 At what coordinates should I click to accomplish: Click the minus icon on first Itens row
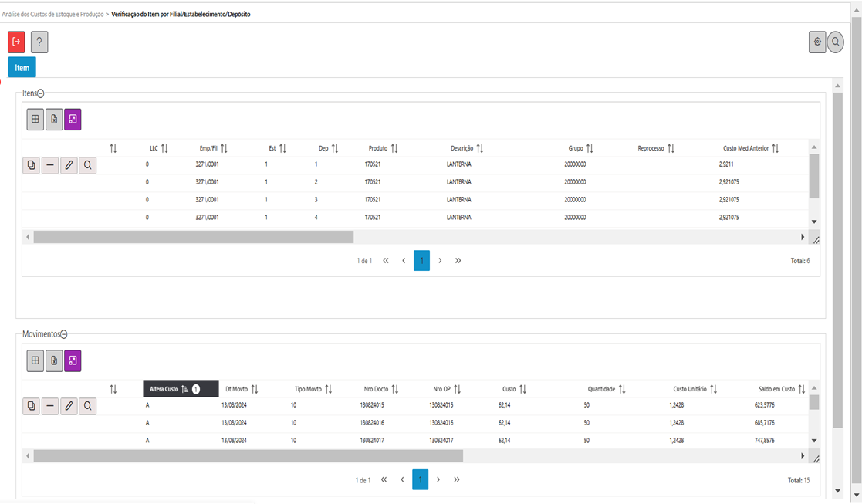[50, 165]
